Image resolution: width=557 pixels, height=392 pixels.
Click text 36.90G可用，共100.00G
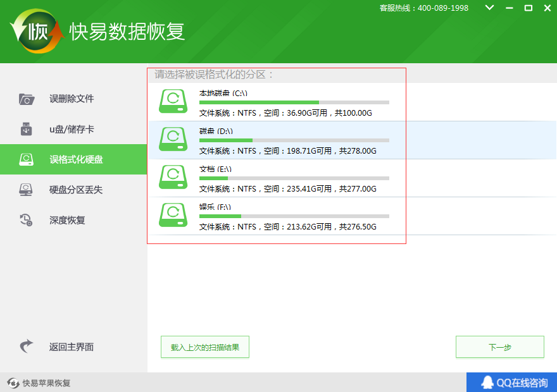[329, 113]
